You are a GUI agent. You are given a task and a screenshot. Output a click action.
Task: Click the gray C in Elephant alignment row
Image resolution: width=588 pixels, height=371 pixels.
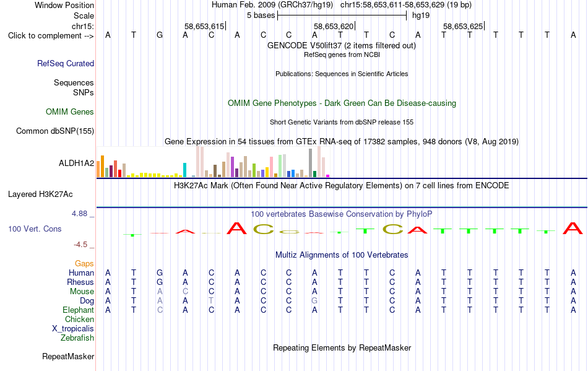click(160, 310)
